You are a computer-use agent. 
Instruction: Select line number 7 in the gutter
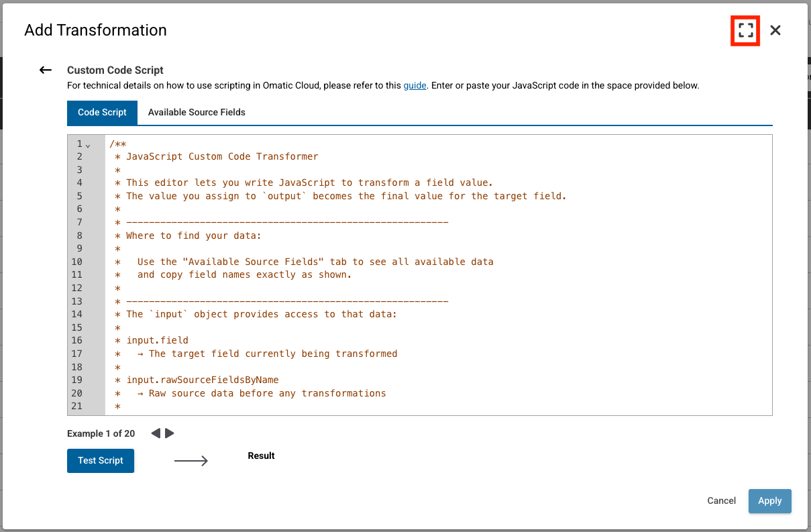pyautogui.click(x=79, y=222)
